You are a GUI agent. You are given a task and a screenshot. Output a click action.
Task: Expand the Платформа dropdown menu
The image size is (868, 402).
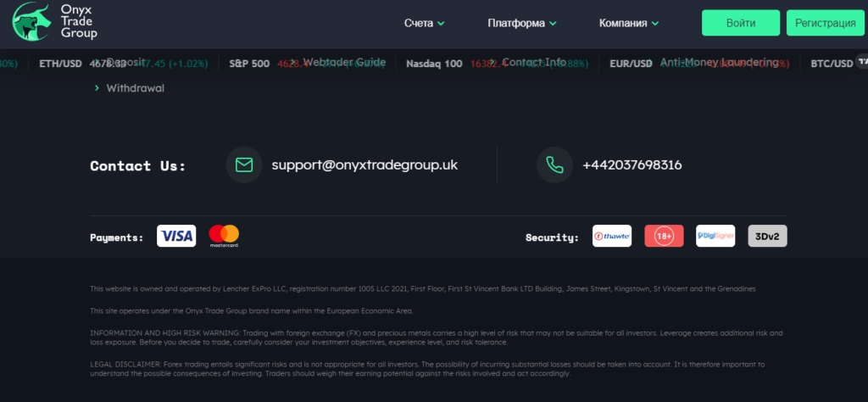pos(522,23)
